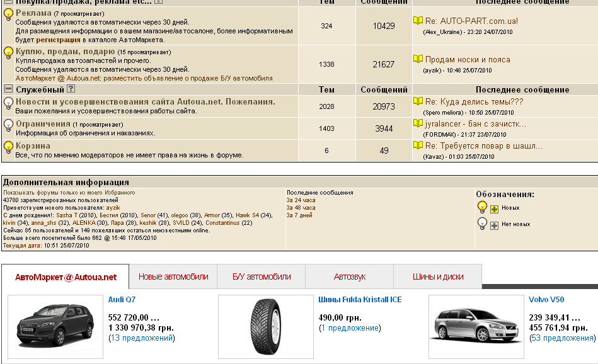Open the Volvo V50 product link
598x364 pixels.
pyautogui.click(x=546, y=300)
